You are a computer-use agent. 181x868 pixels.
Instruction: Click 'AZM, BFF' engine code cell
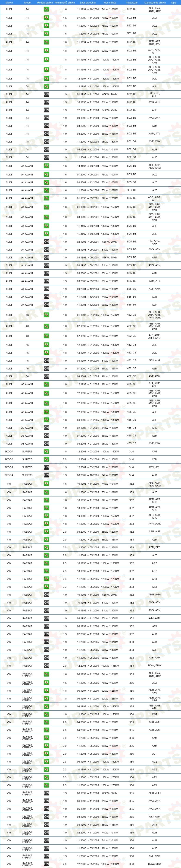click(x=154, y=547)
